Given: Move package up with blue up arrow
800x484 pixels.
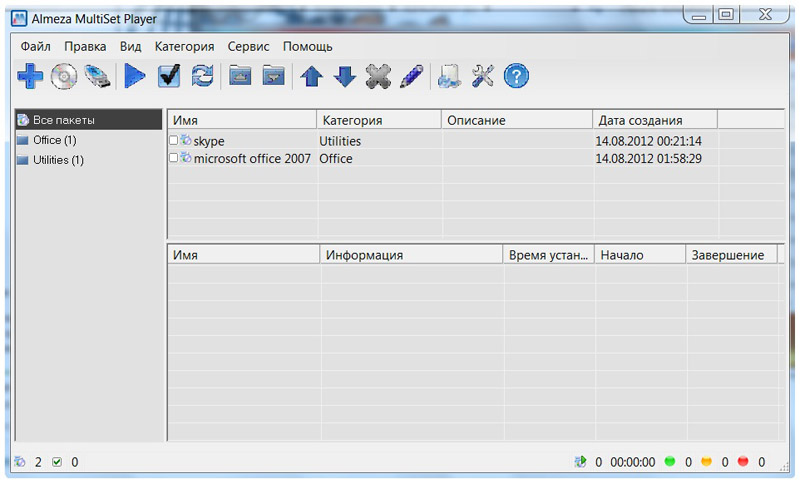Looking at the screenshot, I should [x=312, y=77].
